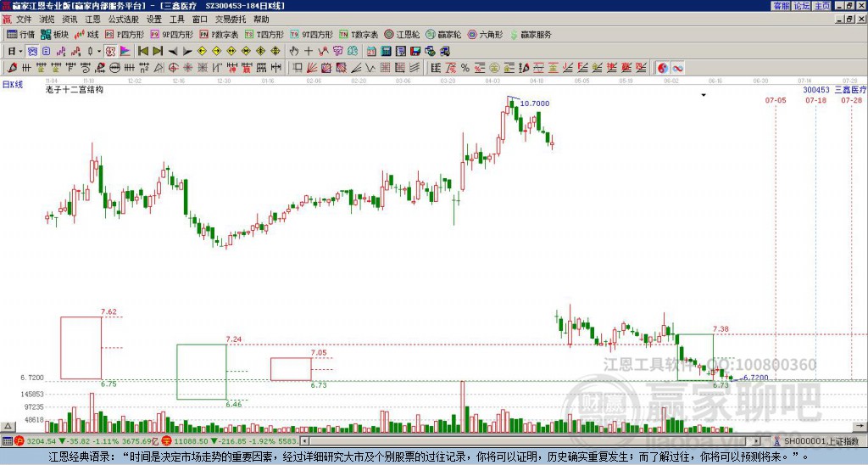
Task: Click the triangle button at bottom-left
Action: tap(8, 427)
